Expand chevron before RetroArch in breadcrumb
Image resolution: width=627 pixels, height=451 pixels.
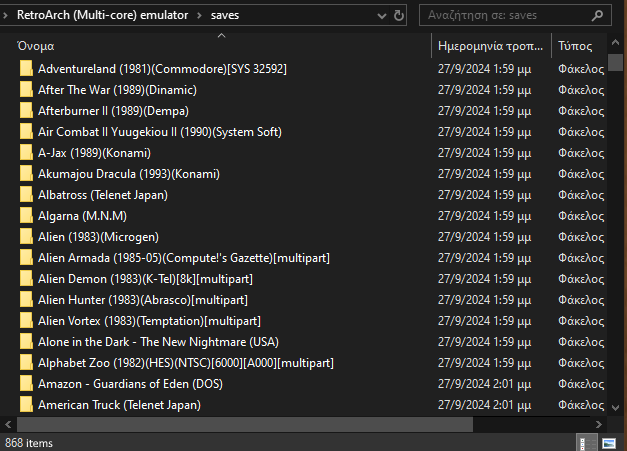pyautogui.click(x=5, y=15)
